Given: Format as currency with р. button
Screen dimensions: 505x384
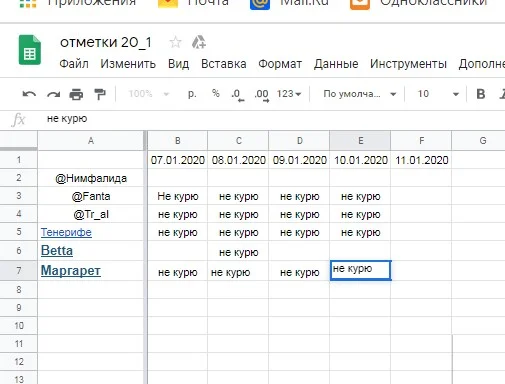Looking at the screenshot, I should pyautogui.click(x=192, y=94).
